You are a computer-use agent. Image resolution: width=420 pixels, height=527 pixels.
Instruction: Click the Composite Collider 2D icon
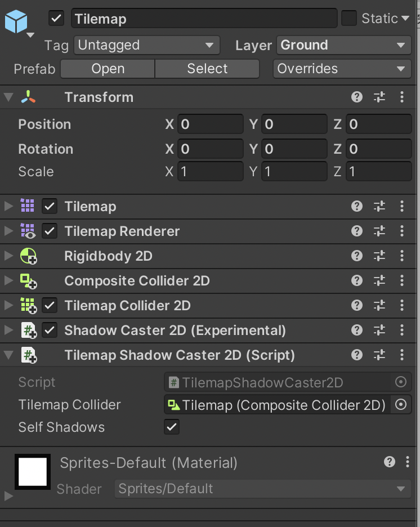click(27, 280)
